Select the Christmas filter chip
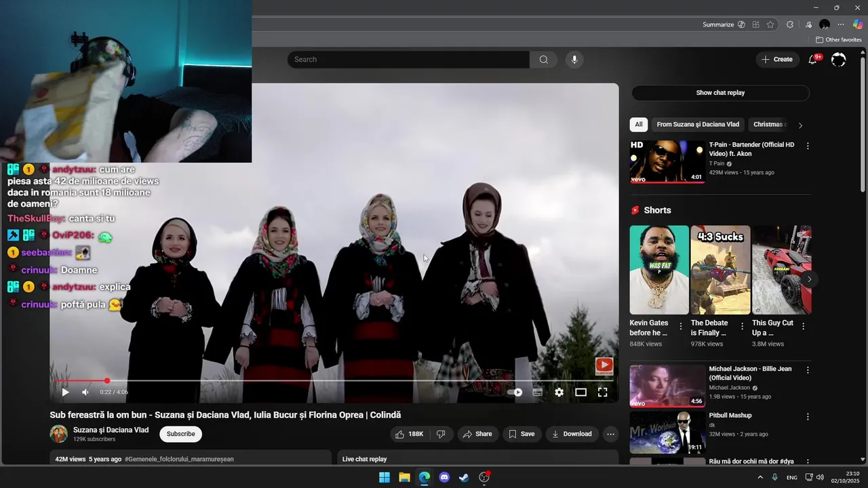The image size is (868, 488). (x=768, y=125)
